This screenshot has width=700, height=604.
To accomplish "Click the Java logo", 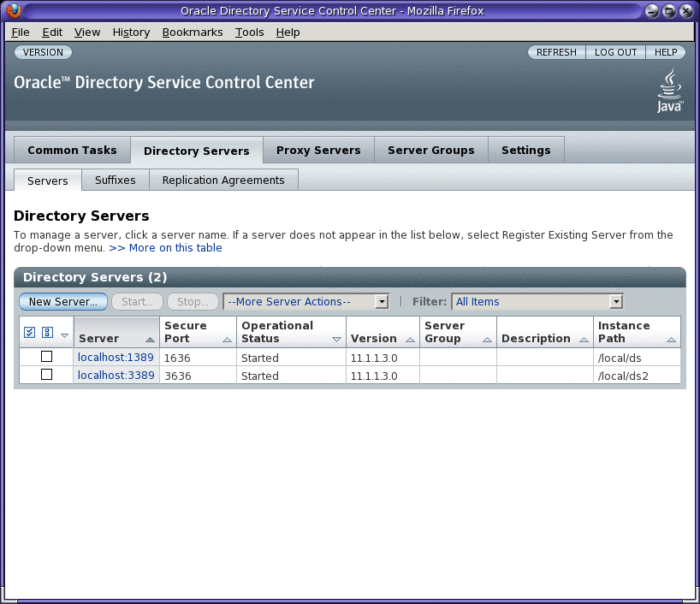I will click(x=668, y=88).
